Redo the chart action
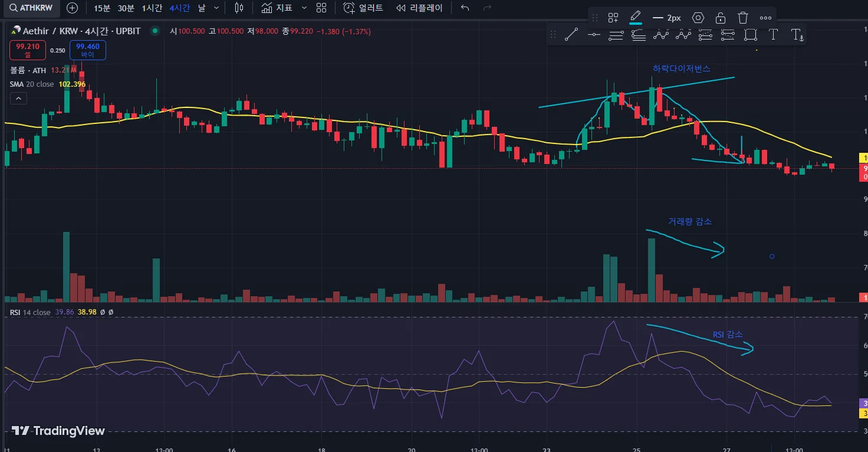Viewport: 868px width, 452px height. 487,8
